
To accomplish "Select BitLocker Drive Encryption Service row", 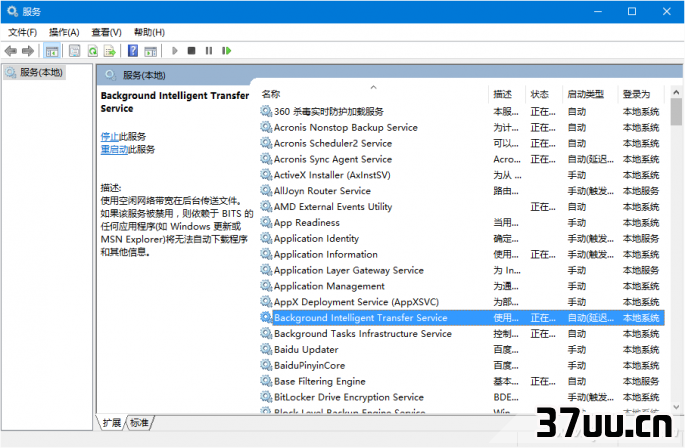I will [x=462, y=397].
